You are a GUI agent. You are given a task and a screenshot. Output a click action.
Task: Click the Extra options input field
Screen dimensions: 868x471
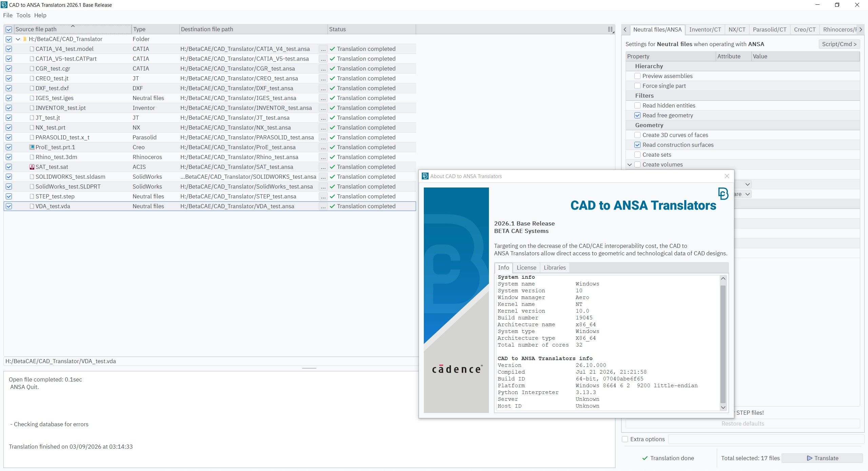click(x=766, y=439)
